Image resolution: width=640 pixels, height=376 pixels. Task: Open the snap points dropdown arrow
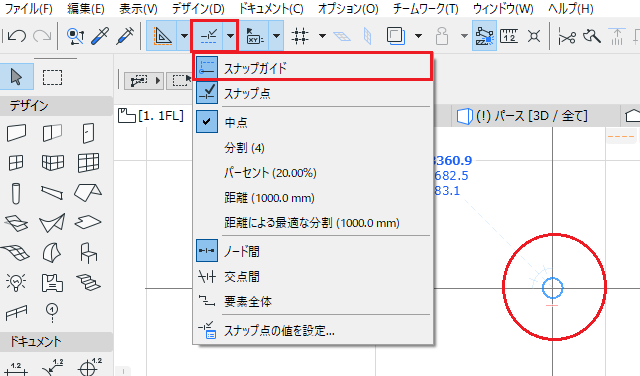coord(230,36)
